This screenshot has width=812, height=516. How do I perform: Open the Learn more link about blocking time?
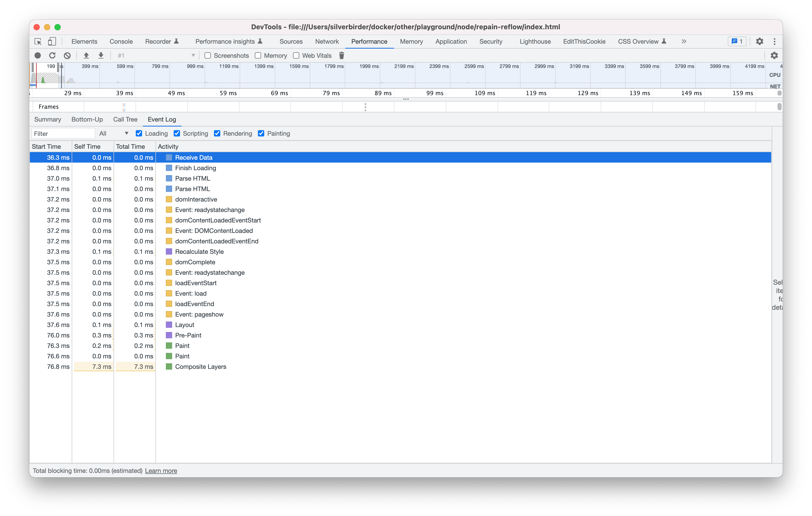[x=161, y=471]
